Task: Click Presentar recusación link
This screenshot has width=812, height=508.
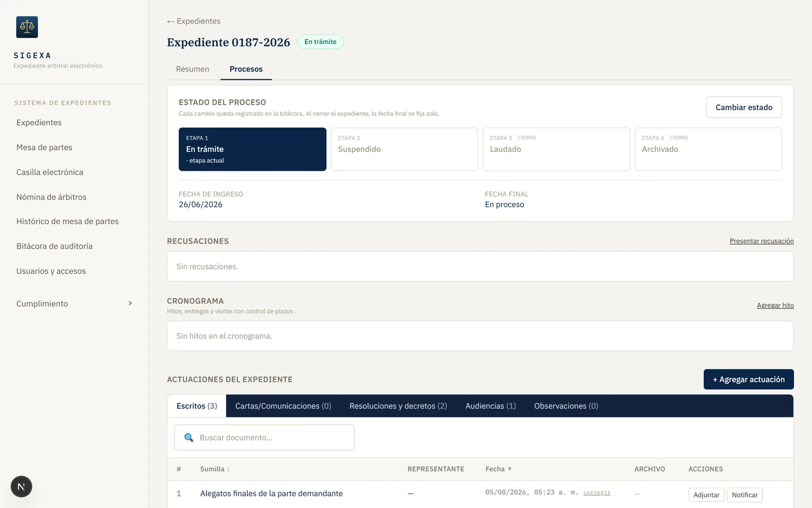Action: (762, 241)
